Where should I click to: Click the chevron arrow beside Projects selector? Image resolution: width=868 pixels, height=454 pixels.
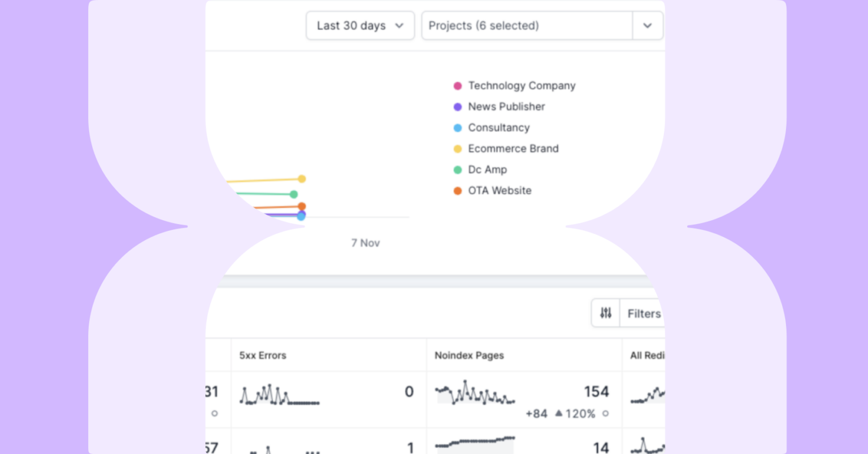648,26
